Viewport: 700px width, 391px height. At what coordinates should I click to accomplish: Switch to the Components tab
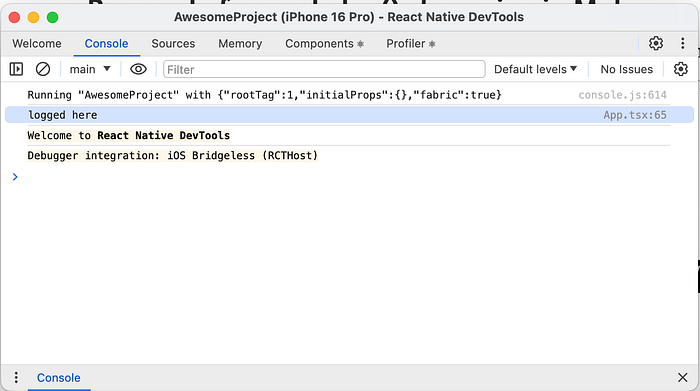pos(325,43)
